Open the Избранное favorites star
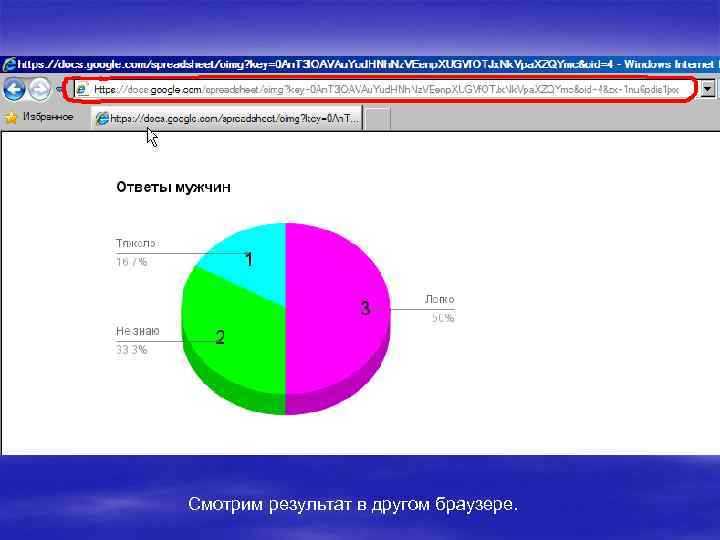The height and width of the screenshot is (540, 720). 11,118
